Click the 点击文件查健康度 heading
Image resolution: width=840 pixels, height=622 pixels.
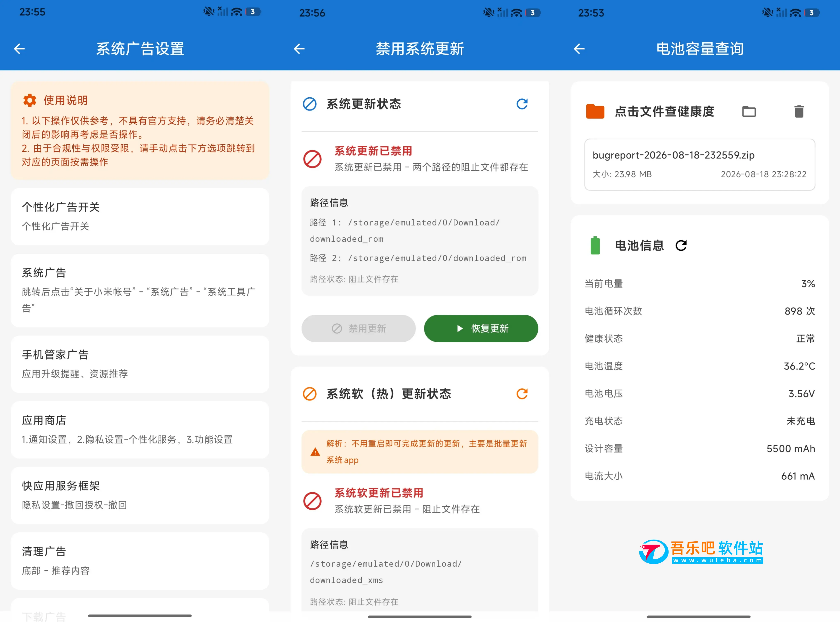tap(664, 112)
